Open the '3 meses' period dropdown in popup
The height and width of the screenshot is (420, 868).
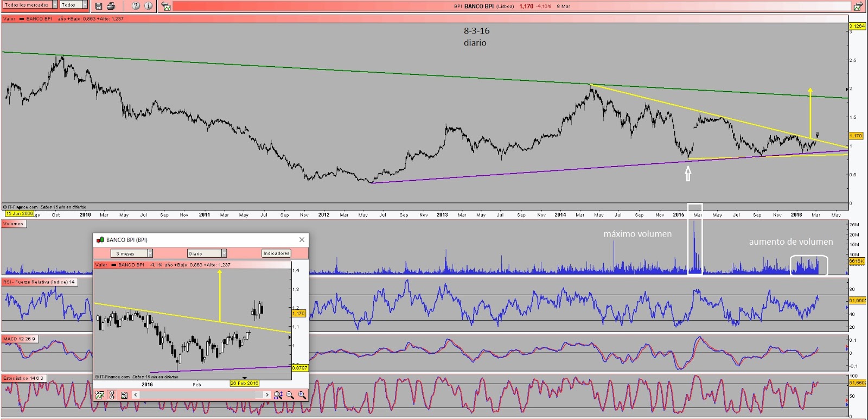click(x=132, y=253)
